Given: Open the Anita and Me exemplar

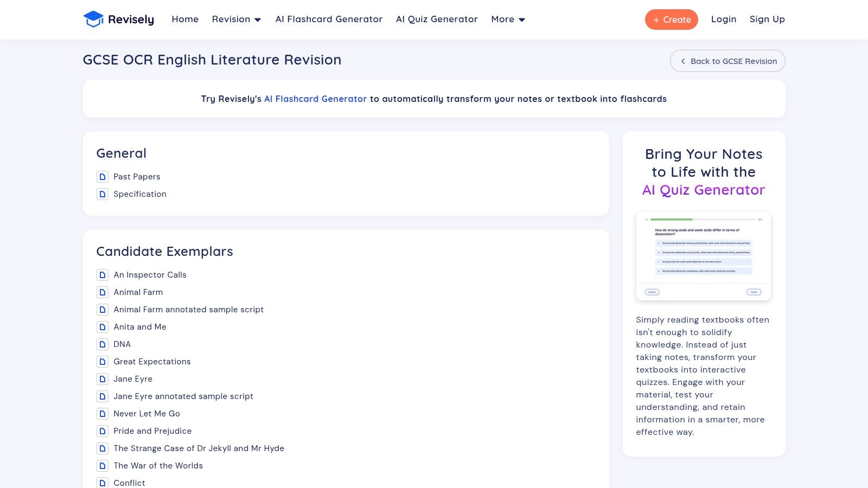Looking at the screenshot, I should click(140, 327).
